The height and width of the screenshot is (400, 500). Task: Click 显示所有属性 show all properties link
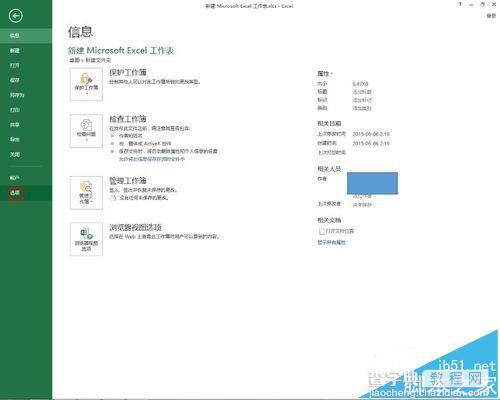[331, 242]
